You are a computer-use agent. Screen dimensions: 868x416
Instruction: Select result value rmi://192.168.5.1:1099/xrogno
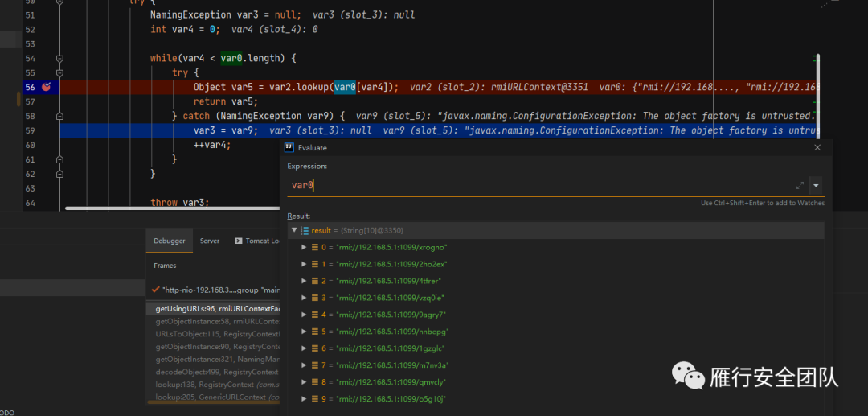(391, 247)
